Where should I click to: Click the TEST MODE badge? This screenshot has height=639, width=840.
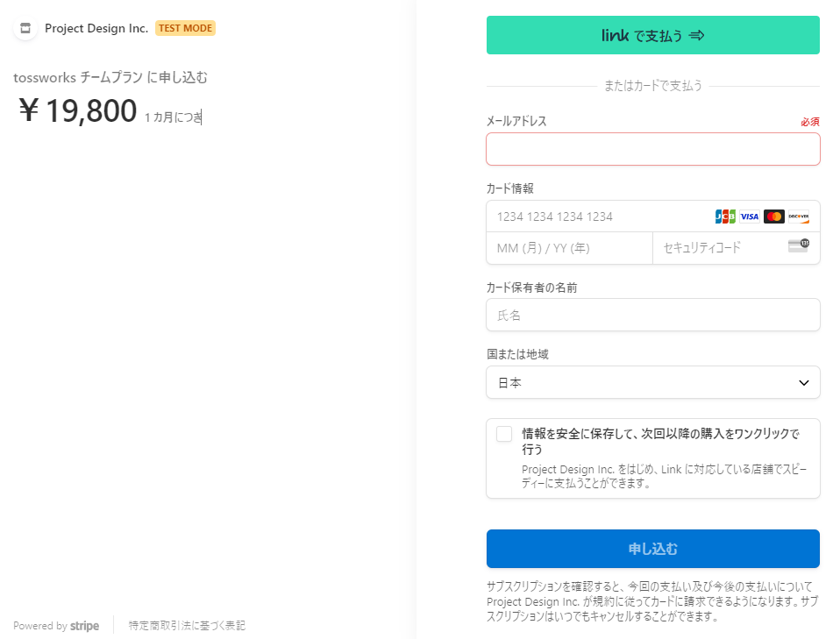185,28
